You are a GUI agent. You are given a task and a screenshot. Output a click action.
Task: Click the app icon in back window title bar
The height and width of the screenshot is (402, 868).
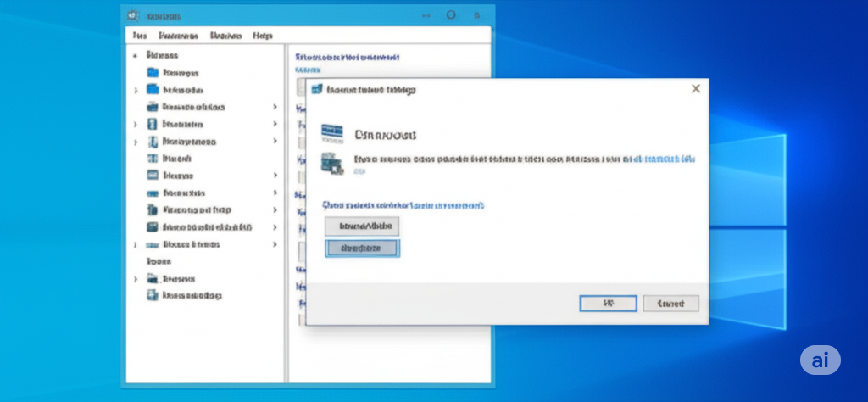pos(133,15)
